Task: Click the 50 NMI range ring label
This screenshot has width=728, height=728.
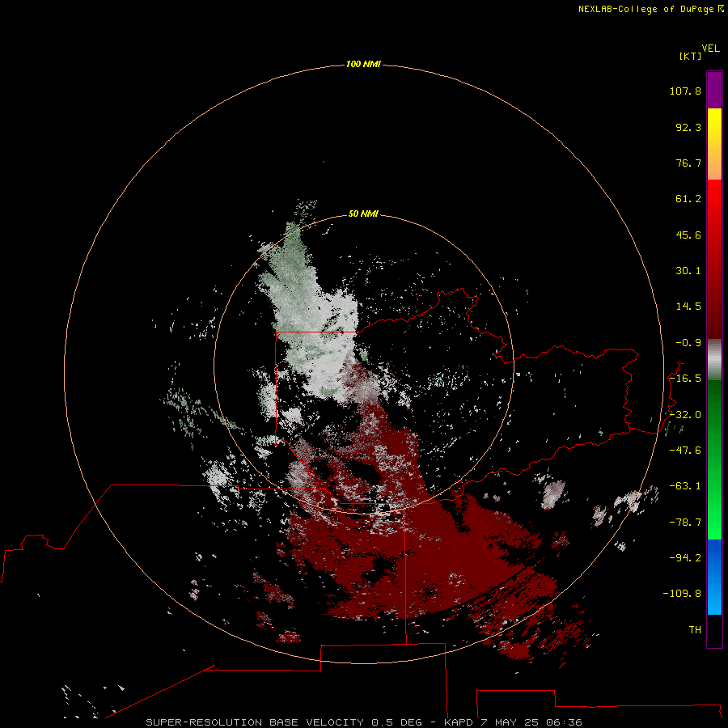Action: point(363,214)
